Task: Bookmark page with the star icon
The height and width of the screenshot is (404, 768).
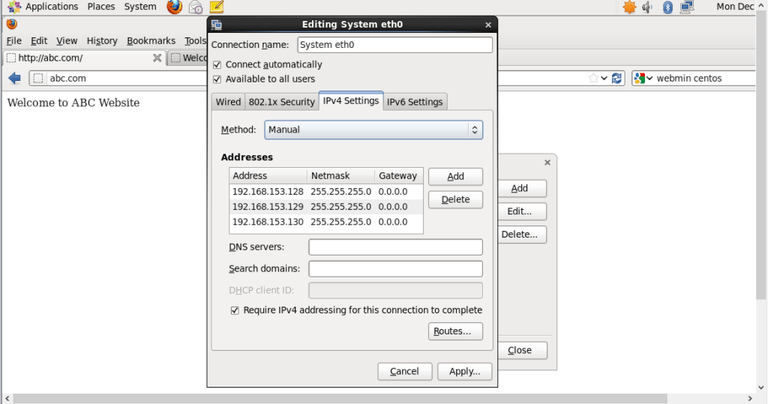Action: click(593, 78)
